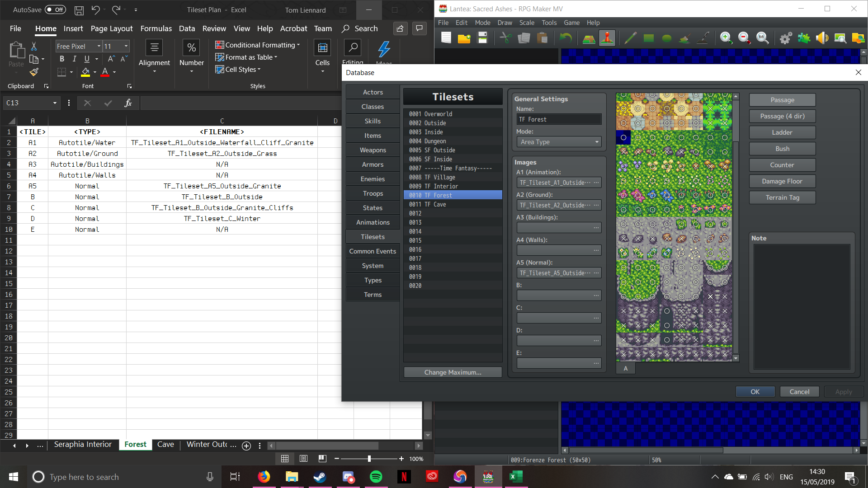This screenshot has width=868, height=488.
Task: Open the Formulas ribbon tab
Action: (156, 28)
